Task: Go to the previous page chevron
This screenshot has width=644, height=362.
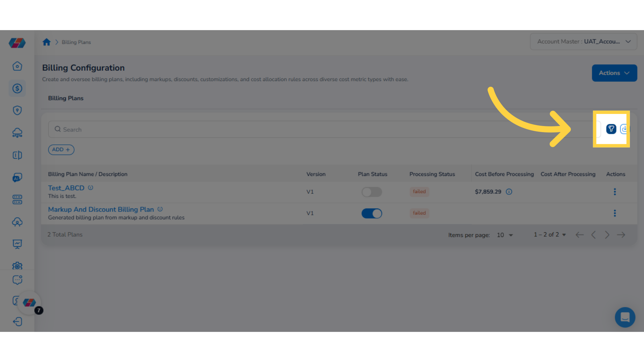Action: [593, 235]
